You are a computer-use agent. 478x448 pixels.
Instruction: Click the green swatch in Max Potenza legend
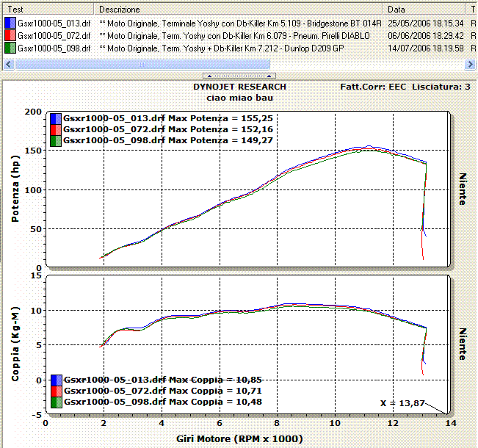coord(55,140)
